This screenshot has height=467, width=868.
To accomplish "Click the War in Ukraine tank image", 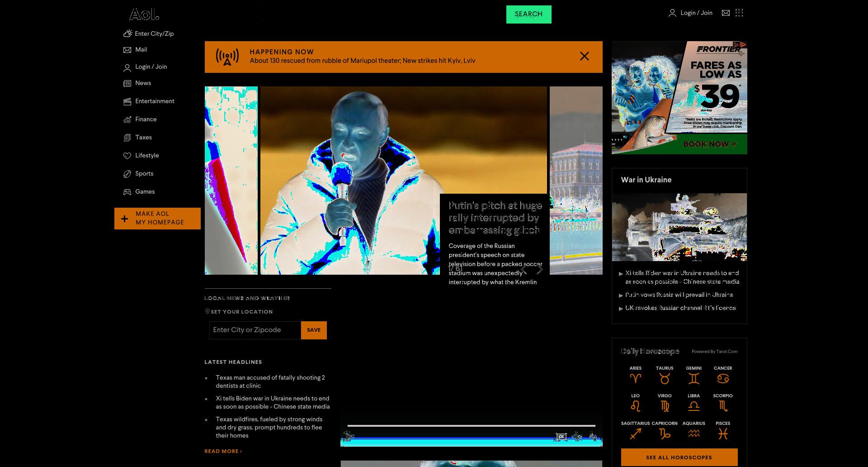I will click(679, 227).
